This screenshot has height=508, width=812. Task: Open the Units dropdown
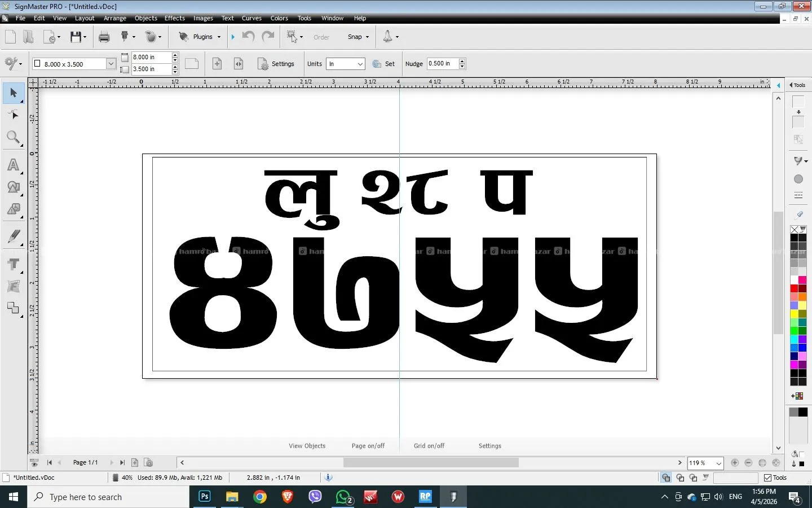point(360,64)
